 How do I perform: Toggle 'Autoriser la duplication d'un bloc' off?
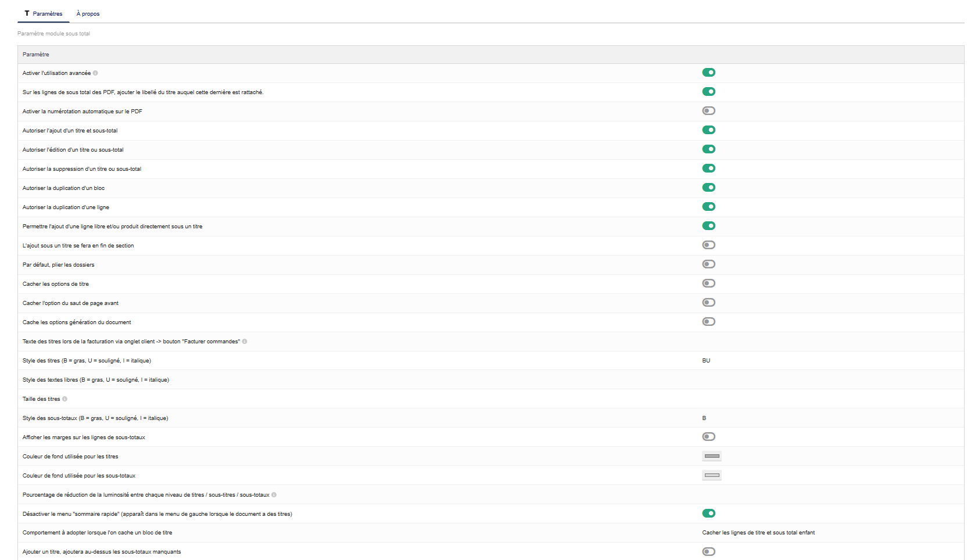708,188
